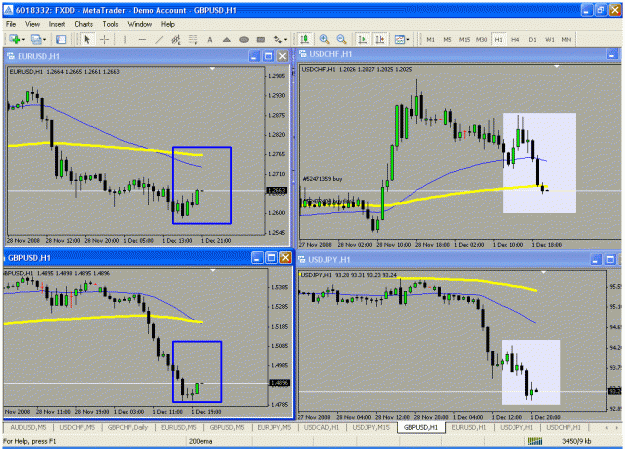Toggle Chart Shift button
Image resolution: width=625 pixels, height=449 pixels.
[x=380, y=39]
